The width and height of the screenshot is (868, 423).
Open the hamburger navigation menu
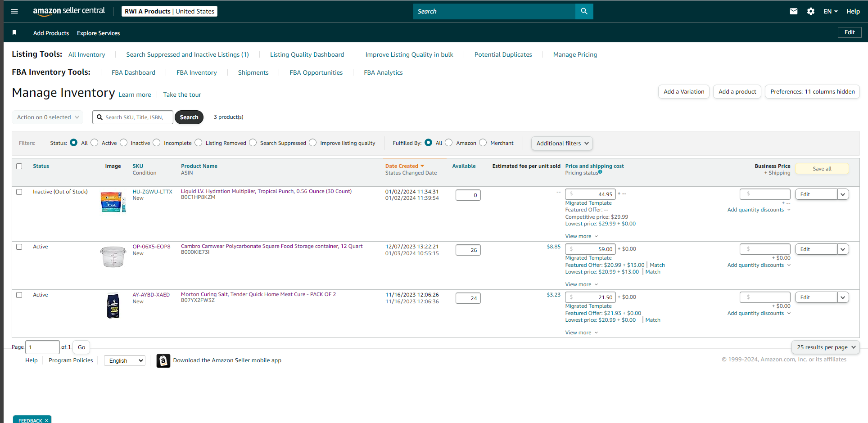pyautogui.click(x=14, y=11)
